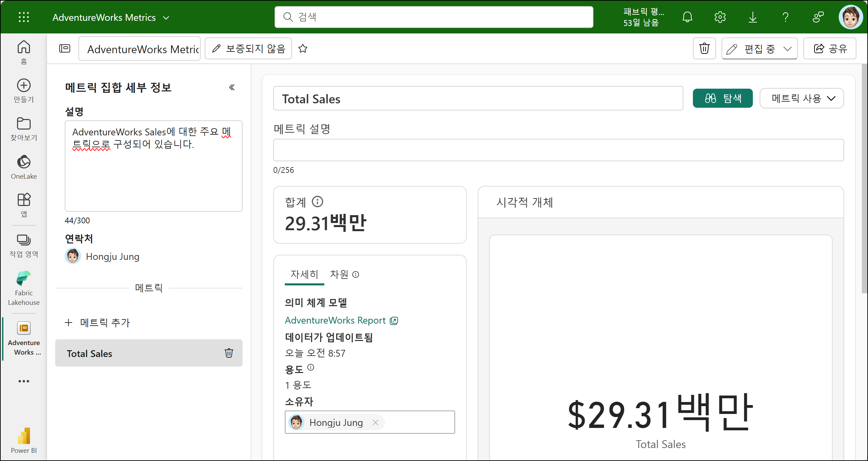868x461 pixels.
Task: Collapse the metric set details pane
Action: 232,87
